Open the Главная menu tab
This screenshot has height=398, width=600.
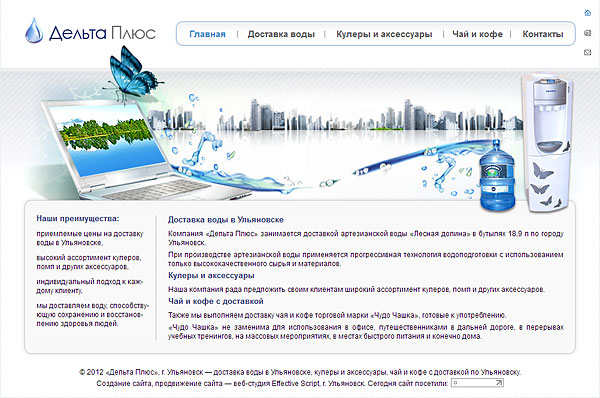[x=207, y=34]
